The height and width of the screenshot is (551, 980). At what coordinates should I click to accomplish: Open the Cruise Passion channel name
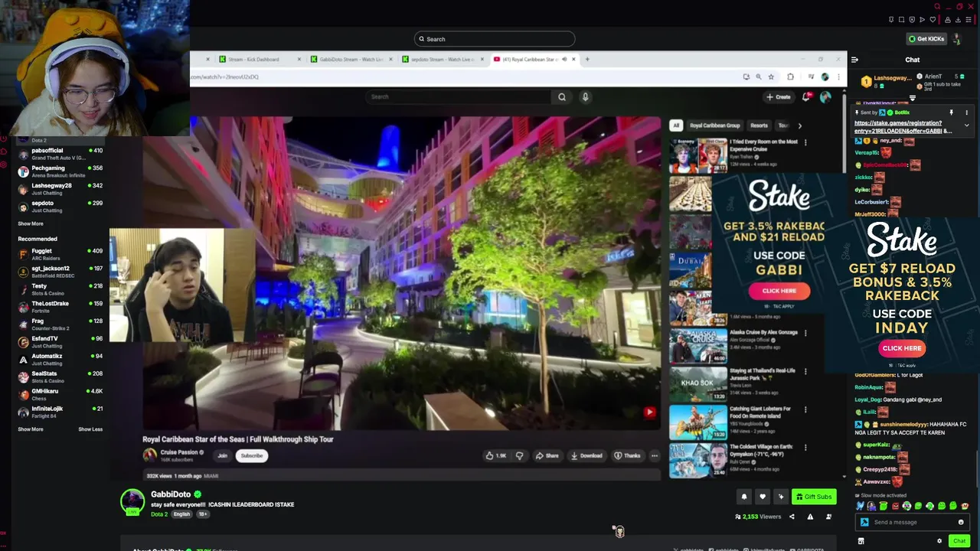tap(179, 452)
